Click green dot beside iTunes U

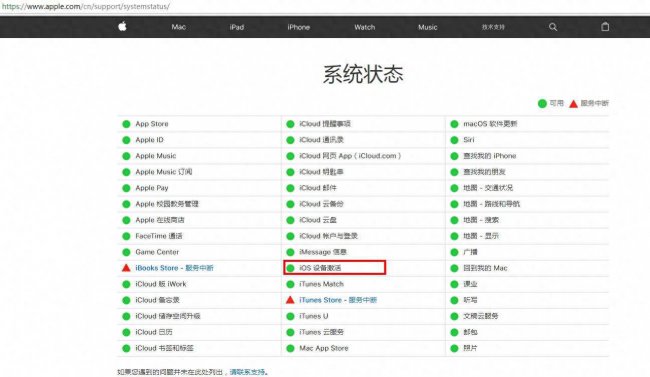[290, 316]
